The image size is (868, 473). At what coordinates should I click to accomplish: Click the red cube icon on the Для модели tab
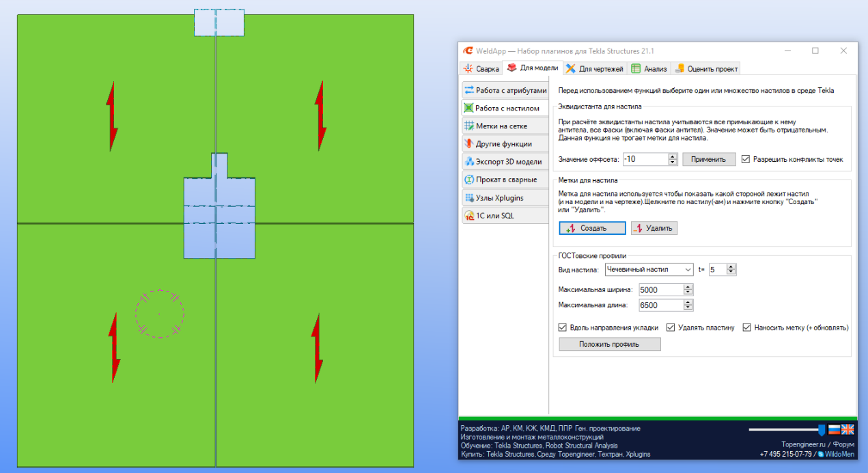click(x=512, y=68)
